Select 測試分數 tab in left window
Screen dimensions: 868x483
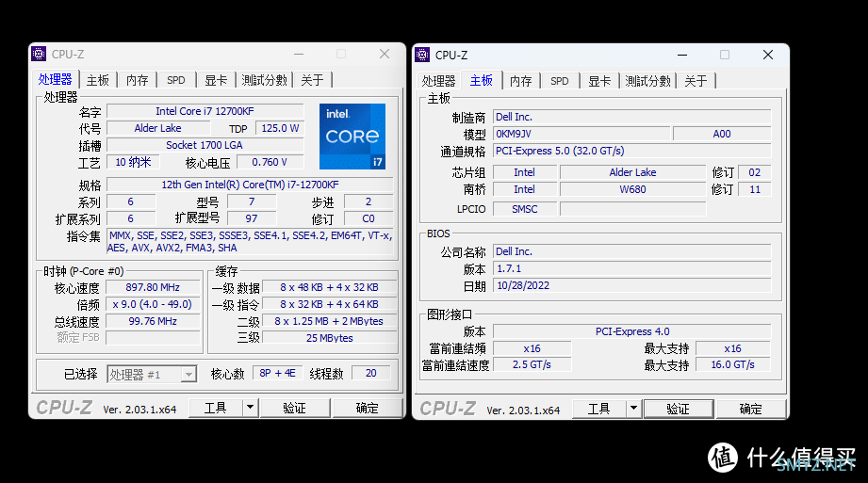pos(265,80)
